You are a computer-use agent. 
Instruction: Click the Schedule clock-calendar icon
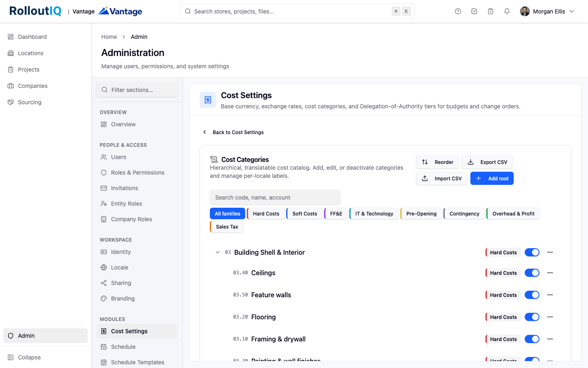click(x=104, y=347)
